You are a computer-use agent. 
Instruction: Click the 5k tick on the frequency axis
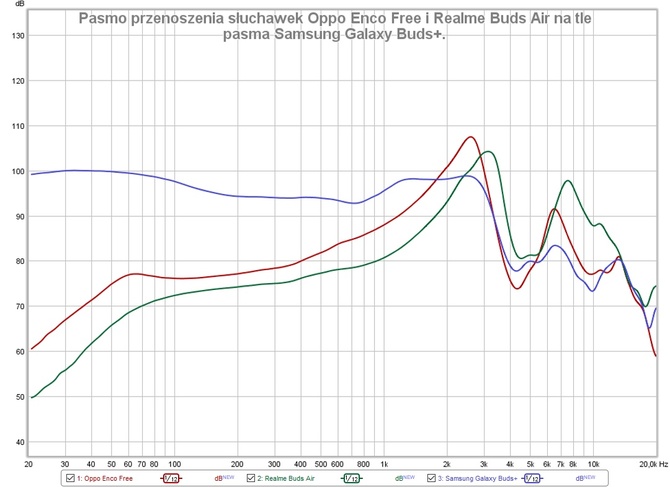click(530, 464)
